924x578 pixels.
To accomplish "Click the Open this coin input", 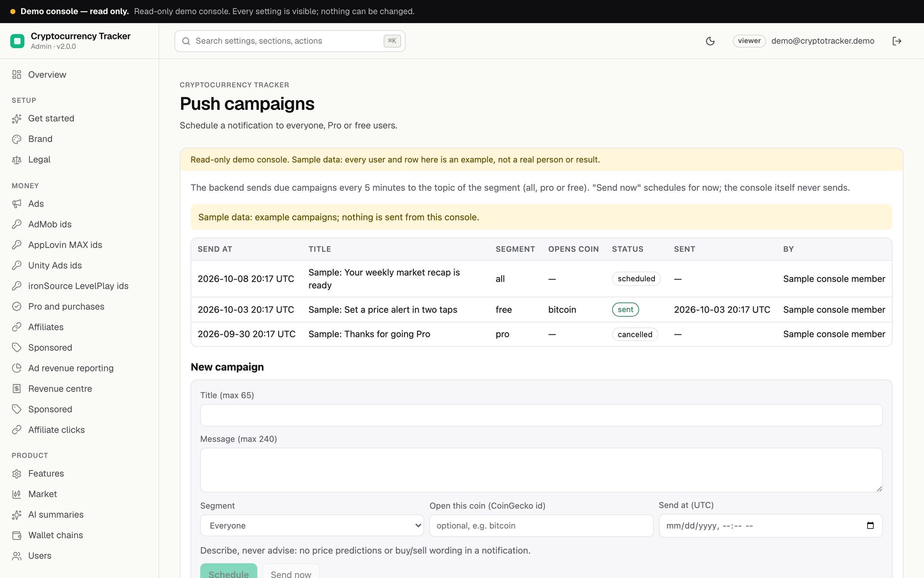I will click(541, 525).
